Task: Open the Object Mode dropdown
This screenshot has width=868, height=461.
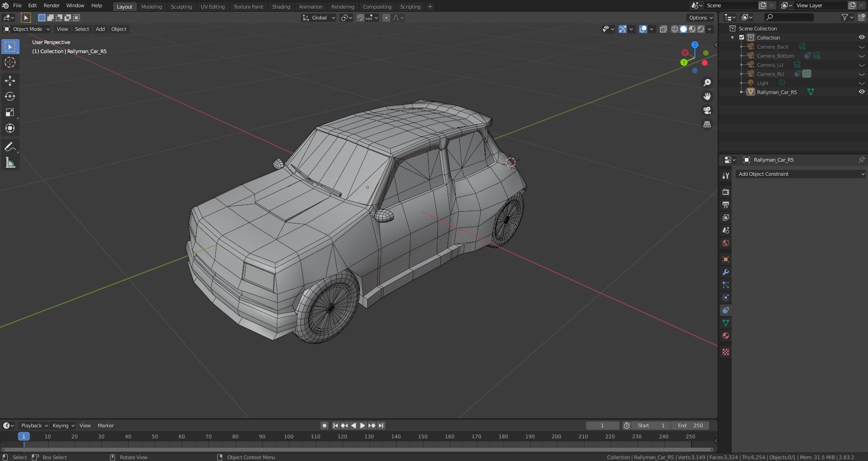Action: point(27,29)
